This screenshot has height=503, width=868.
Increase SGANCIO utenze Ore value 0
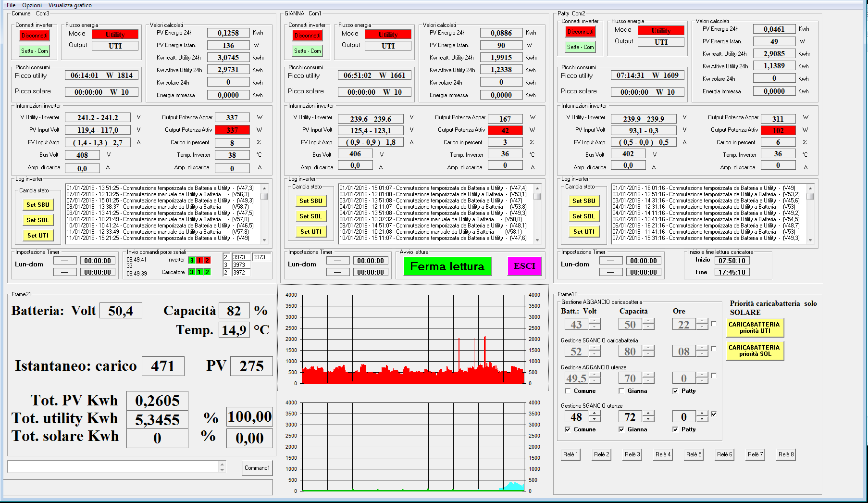[x=703, y=414]
